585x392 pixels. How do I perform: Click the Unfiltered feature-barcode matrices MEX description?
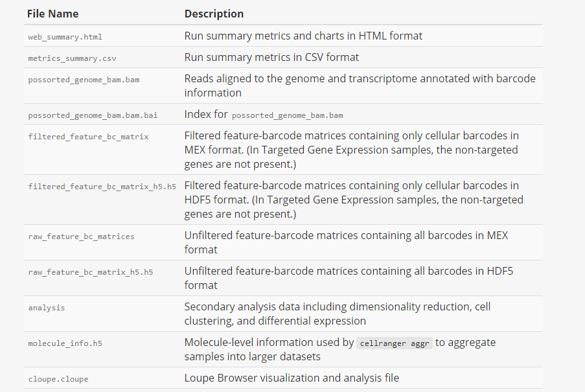click(346, 242)
